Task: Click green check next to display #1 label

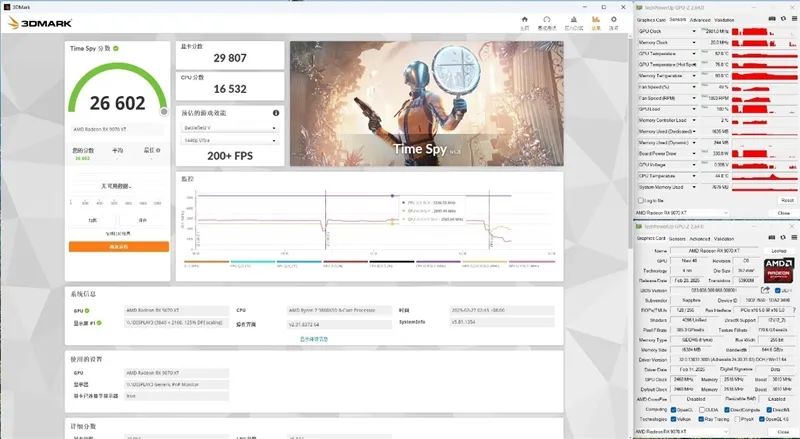Action: 99,323
